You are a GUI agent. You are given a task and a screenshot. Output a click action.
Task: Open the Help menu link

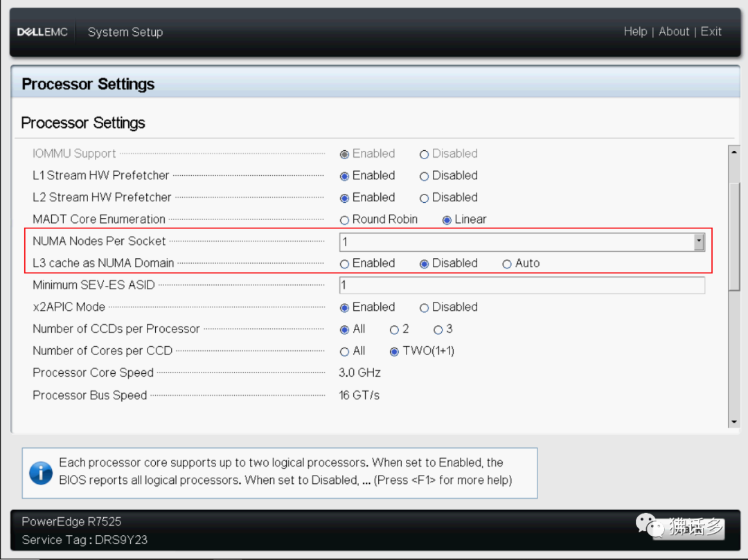(635, 32)
